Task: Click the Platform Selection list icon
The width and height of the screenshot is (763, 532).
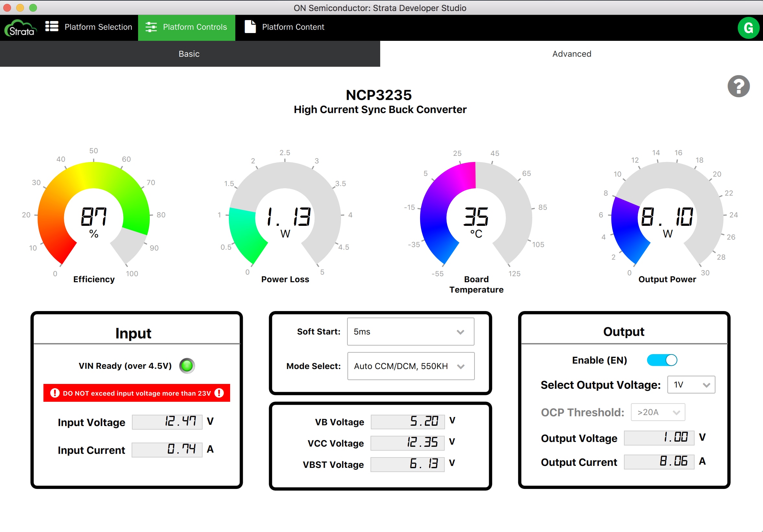Action: click(x=52, y=27)
